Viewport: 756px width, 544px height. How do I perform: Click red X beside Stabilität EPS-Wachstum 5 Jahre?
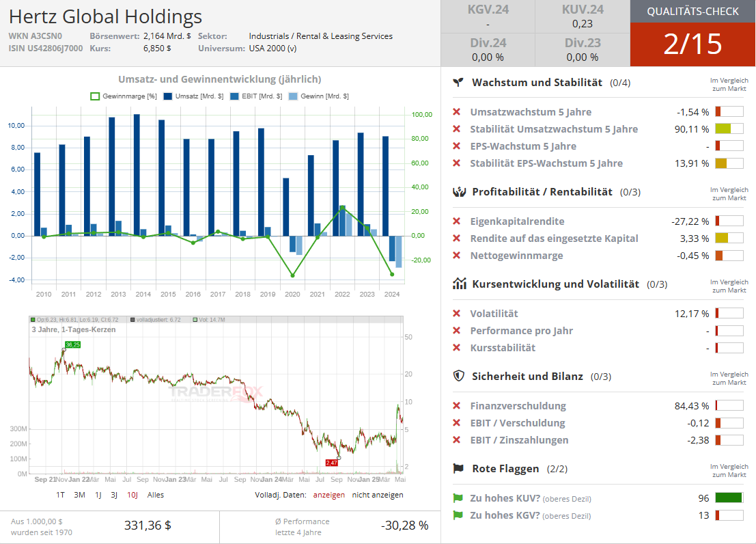point(457,163)
